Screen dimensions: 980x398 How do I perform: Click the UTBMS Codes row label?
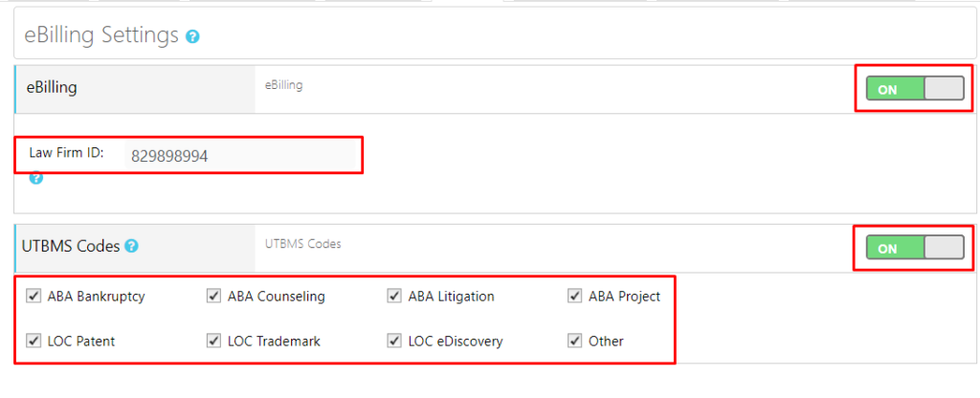pyautogui.click(x=71, y=246)
